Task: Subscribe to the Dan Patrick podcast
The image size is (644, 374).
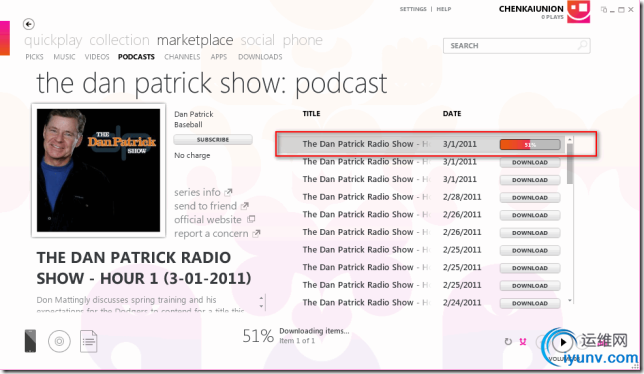Action: click(x=213, y=140)
